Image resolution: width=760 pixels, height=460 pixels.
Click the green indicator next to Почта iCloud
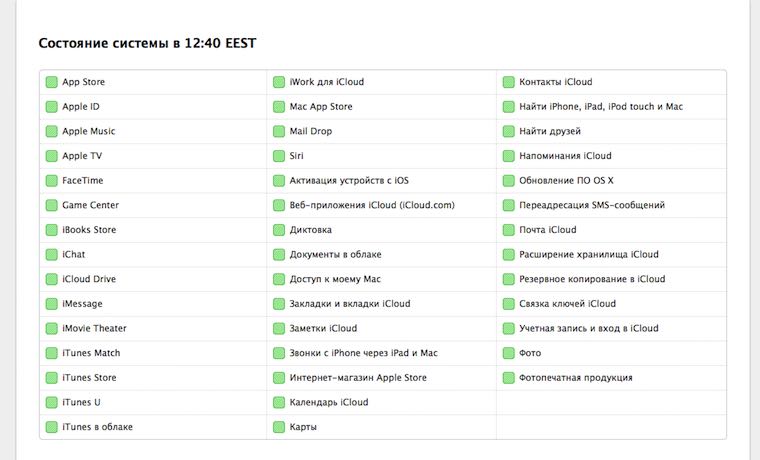tap(509, 230)
